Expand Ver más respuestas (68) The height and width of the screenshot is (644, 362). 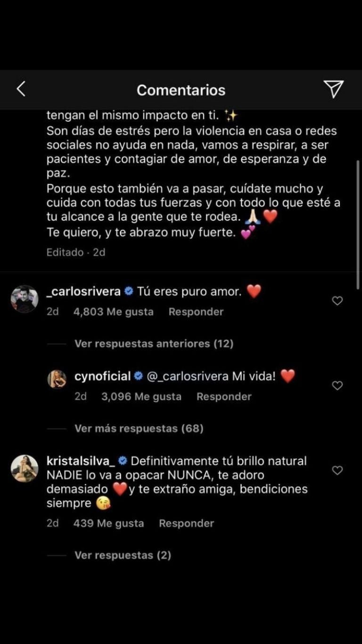pyautogui.click(x=139, y=429)
